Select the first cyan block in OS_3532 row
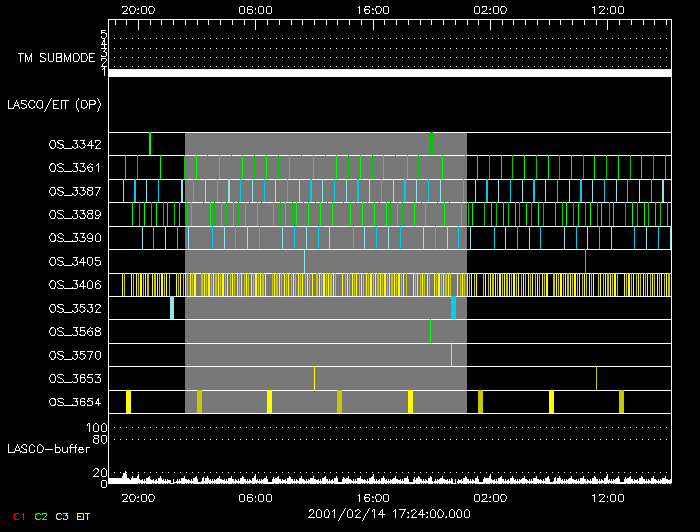700x532 pixels. tap(172, 308)
